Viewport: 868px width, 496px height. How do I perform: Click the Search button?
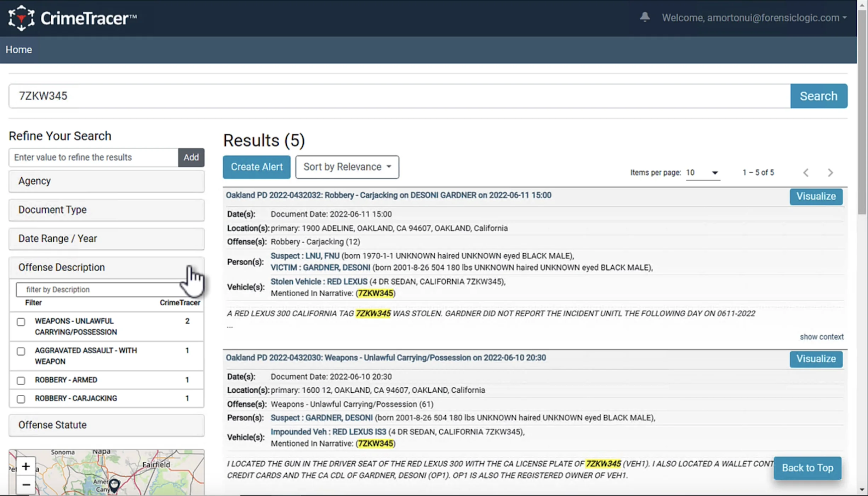point(818,96)
